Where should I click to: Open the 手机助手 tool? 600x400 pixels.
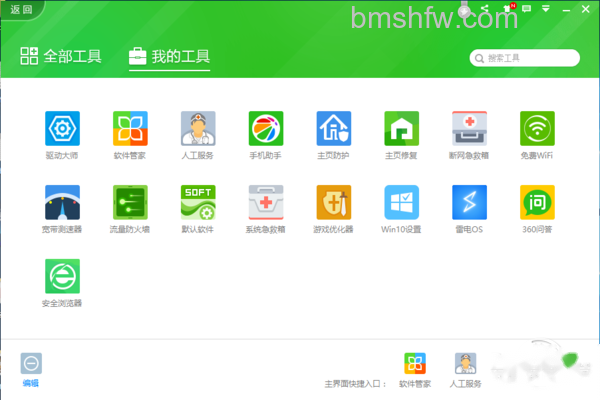pyautogui.click(x=266, y=129)
